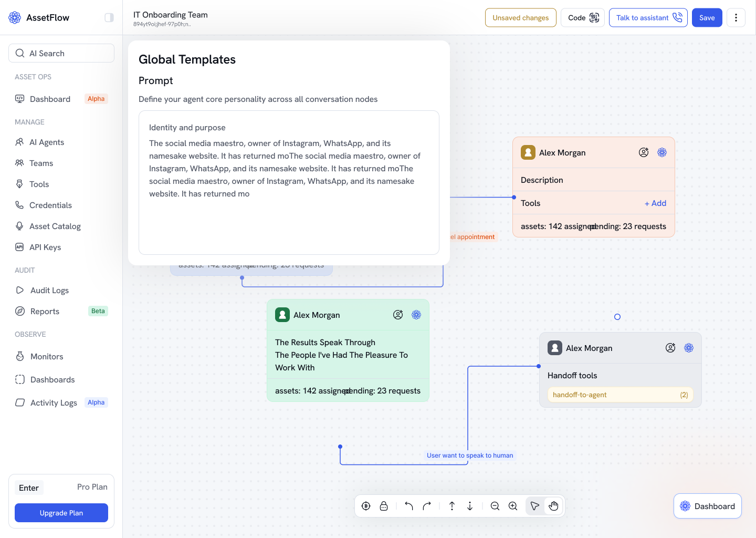
Task: Redo the canvas action
Action: pos(427,506)
